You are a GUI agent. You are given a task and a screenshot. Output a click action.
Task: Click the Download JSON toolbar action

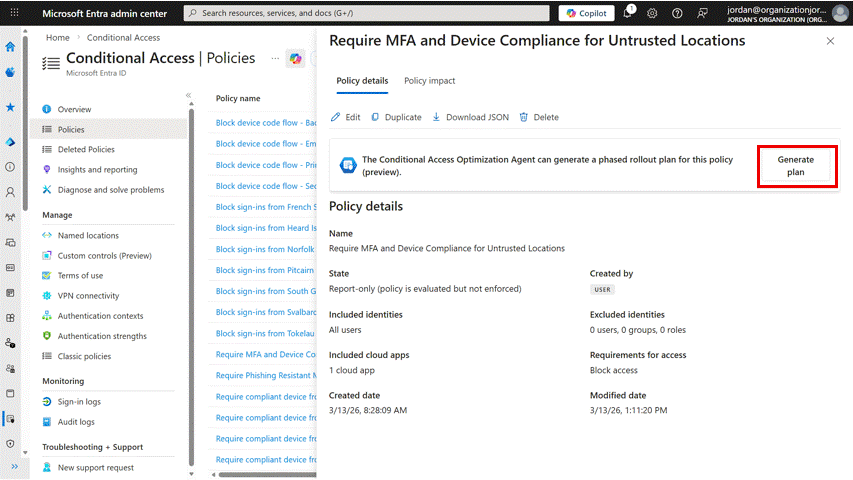click(x=471, y=117)
